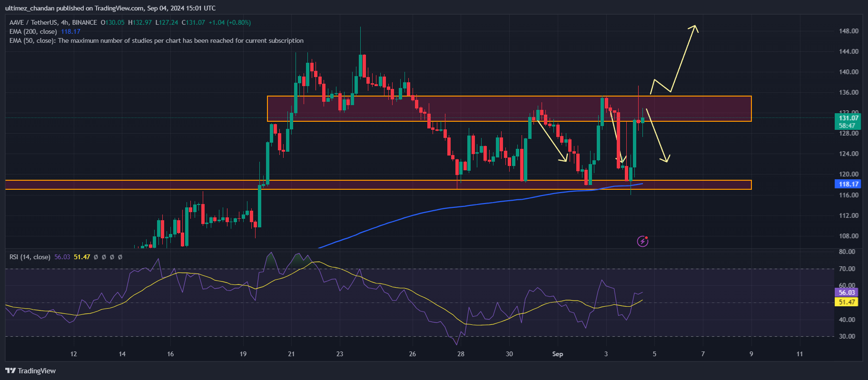The height and width of the screenshot is (380, 868).
Task: Click the blue 118.17 value beside EMA 200 legend
Action: (x=70, y=31)
